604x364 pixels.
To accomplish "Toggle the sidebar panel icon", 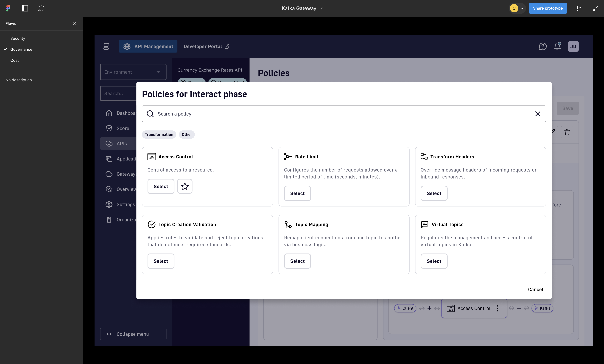I will [x=25, y=8].
